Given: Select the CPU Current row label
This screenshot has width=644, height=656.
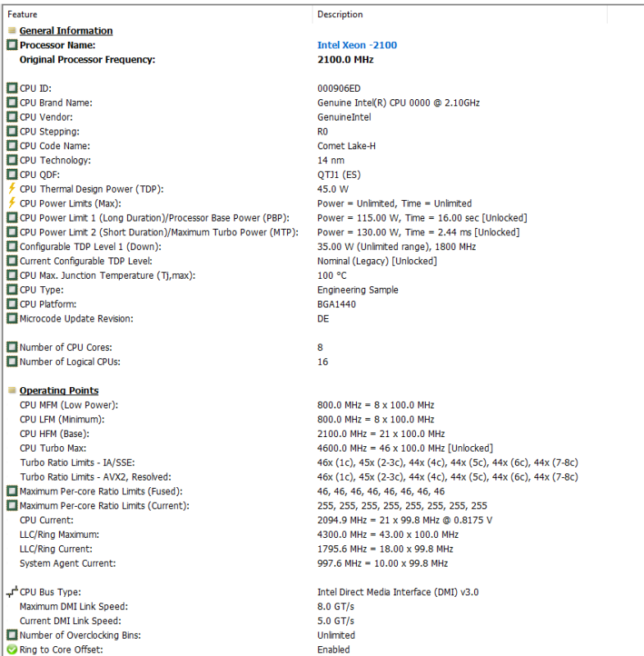Looking at the screenshot, I should (47, 520).
